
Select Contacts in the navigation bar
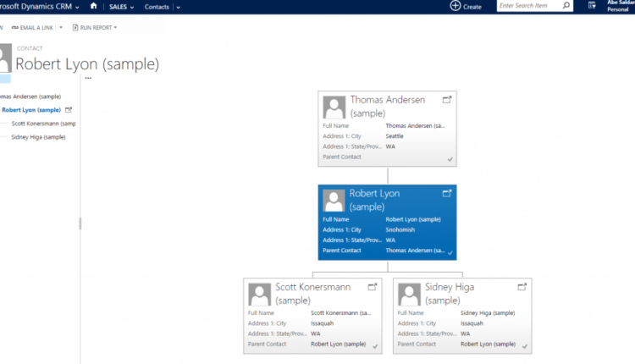(157, 7)
